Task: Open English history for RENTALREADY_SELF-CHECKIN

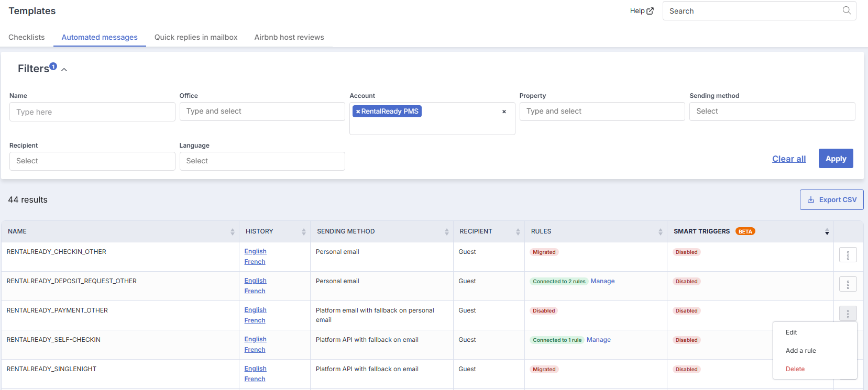Action: click(x=255, y=339)
